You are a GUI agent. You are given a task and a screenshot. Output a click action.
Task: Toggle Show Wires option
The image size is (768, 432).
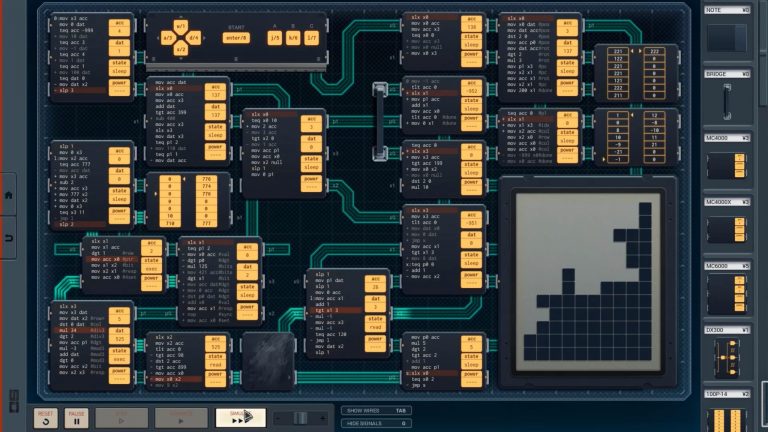coord(376,410)
